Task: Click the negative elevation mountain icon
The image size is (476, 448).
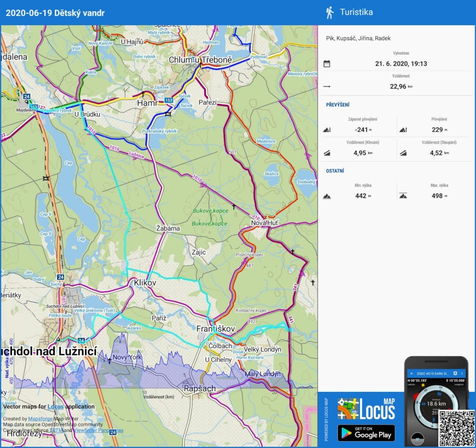Action: tap(327, 130)
